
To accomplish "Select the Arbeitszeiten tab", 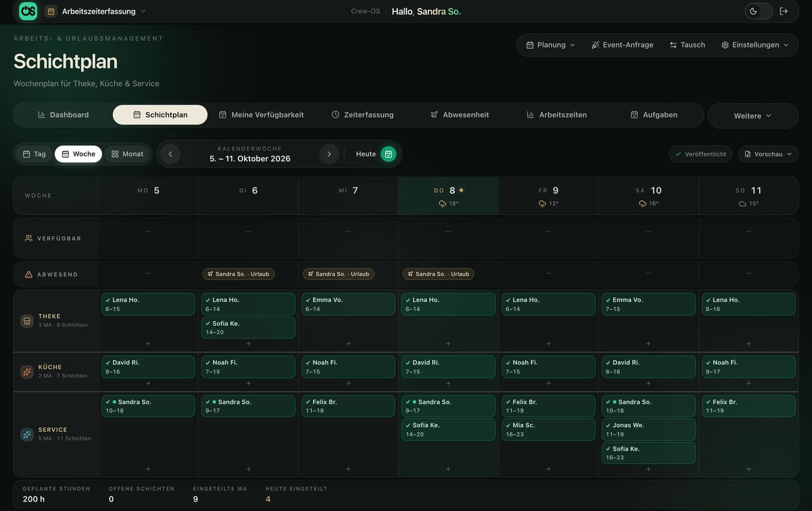I will tap(557, 115).
